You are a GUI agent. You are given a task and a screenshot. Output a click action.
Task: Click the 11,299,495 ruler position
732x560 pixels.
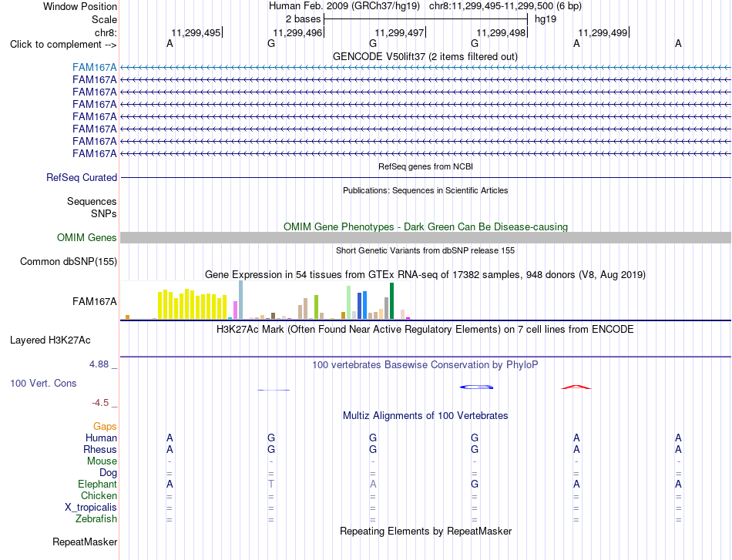[196, 32]
